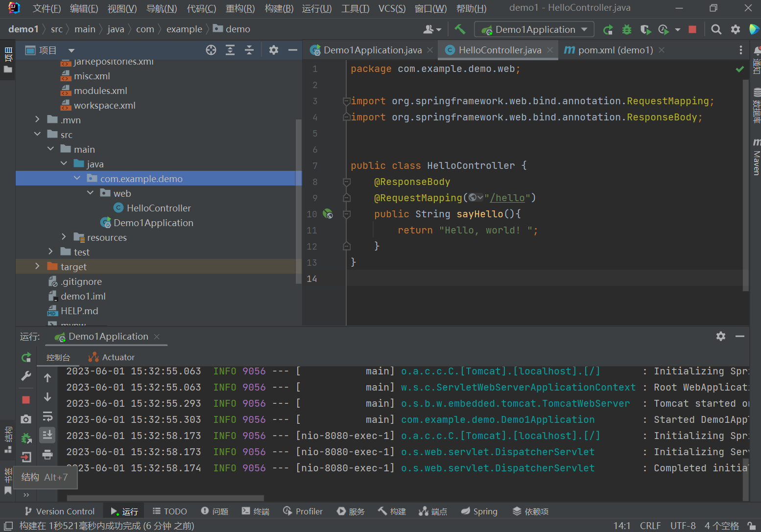Expand the target folder
This screenshot has height=532, width=761.
pos(37,266)
